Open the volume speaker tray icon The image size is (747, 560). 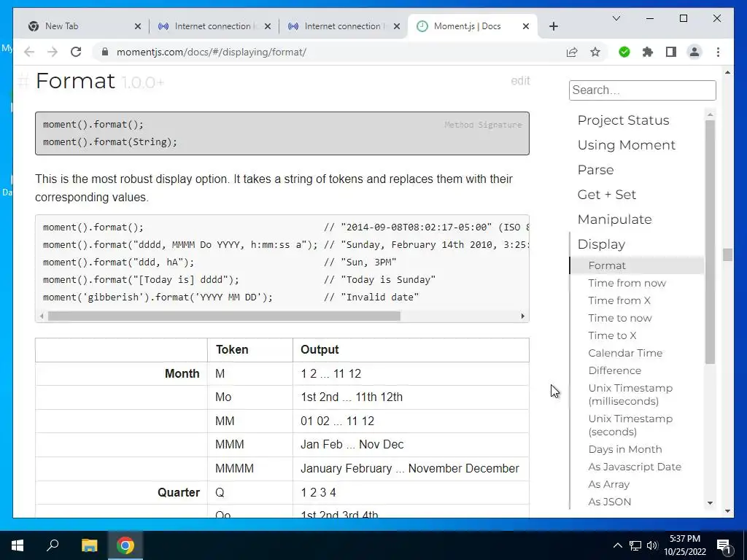[x=652, y=545]
